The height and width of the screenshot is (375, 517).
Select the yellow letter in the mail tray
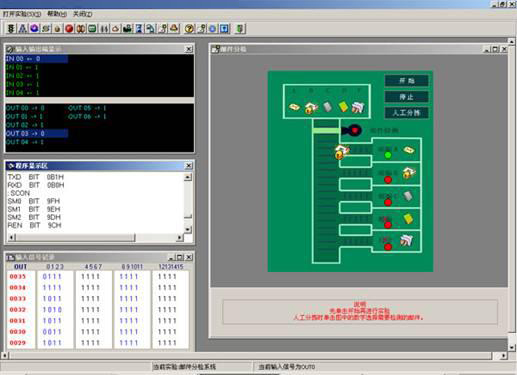pyautogui.click(x=343, y=107)
